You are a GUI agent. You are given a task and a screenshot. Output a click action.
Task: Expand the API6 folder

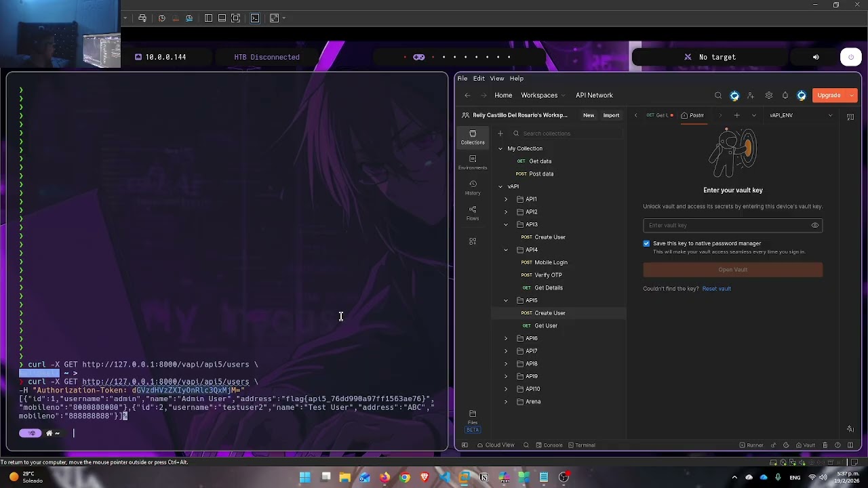tap(506, 338)
